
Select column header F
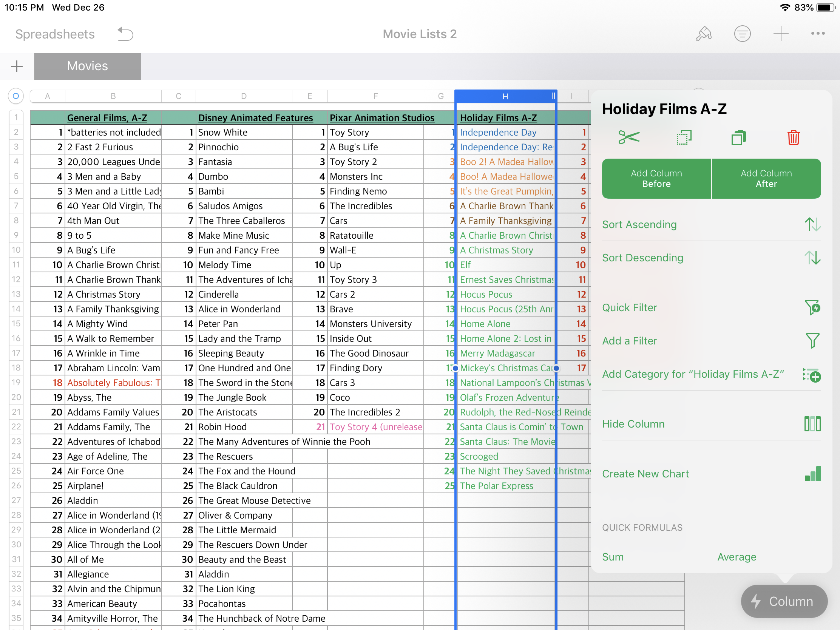tap(375, 96)
